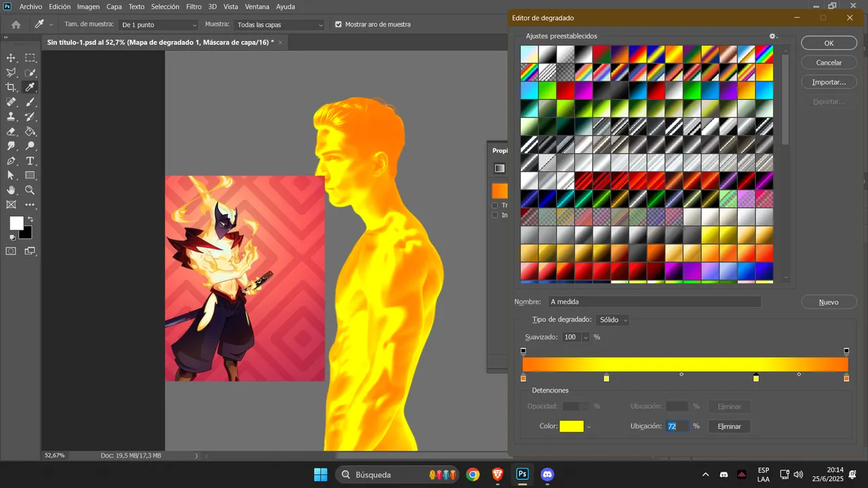Open the Selección menu

coord(165,7)
